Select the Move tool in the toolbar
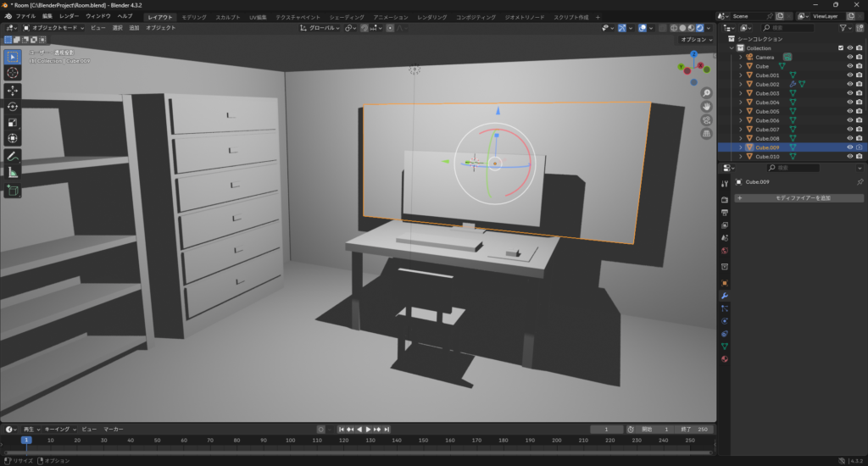This screenshot has width=868, height=466. pos(13,91)
